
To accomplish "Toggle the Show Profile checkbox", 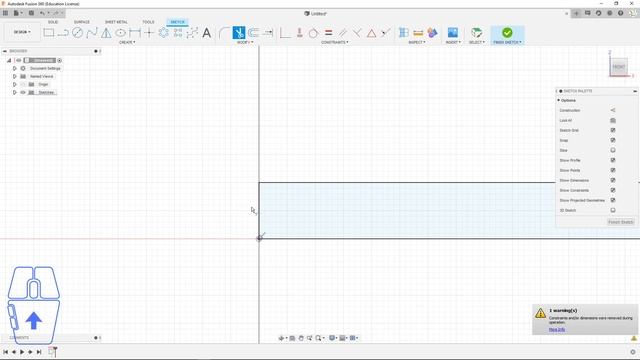I will point(613,160).
